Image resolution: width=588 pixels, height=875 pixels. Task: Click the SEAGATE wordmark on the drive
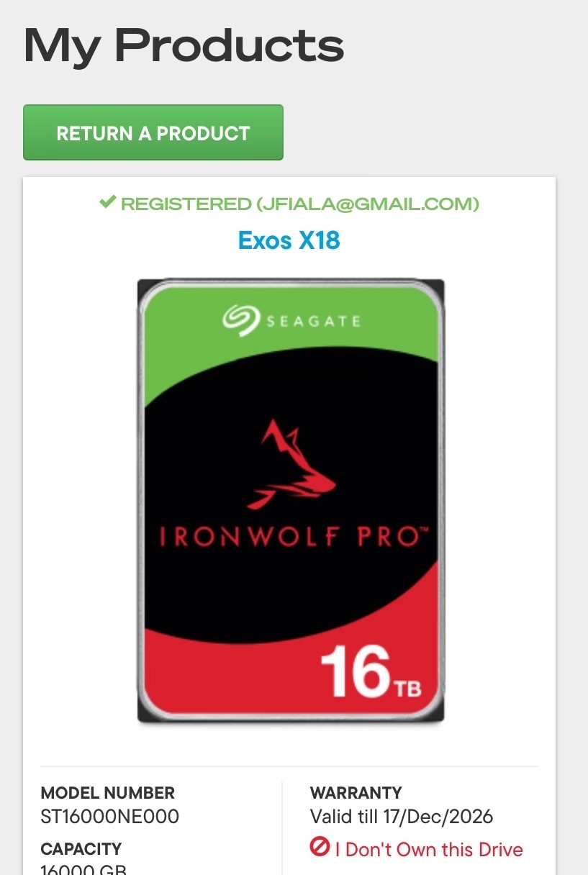(314, 321)
